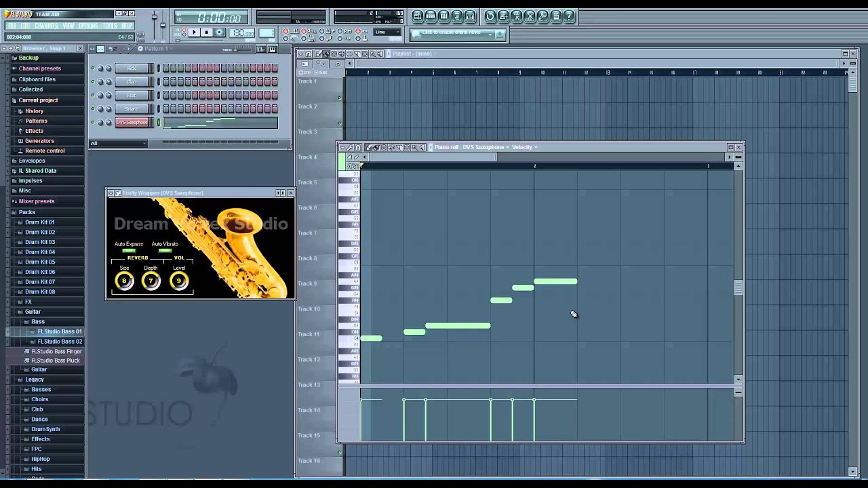Click the save project icon

503,16
